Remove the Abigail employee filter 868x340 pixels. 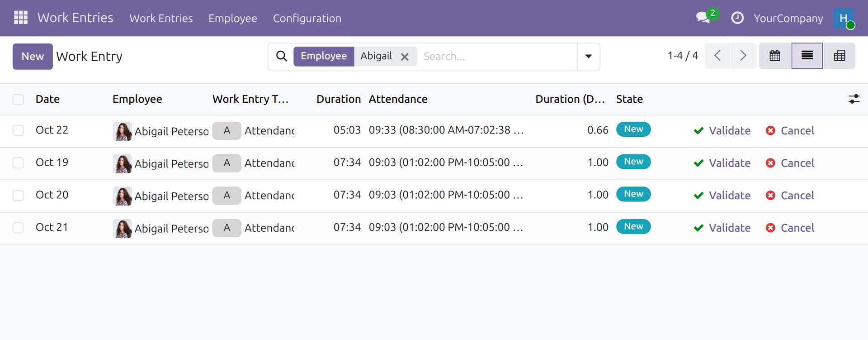point(405,57)
